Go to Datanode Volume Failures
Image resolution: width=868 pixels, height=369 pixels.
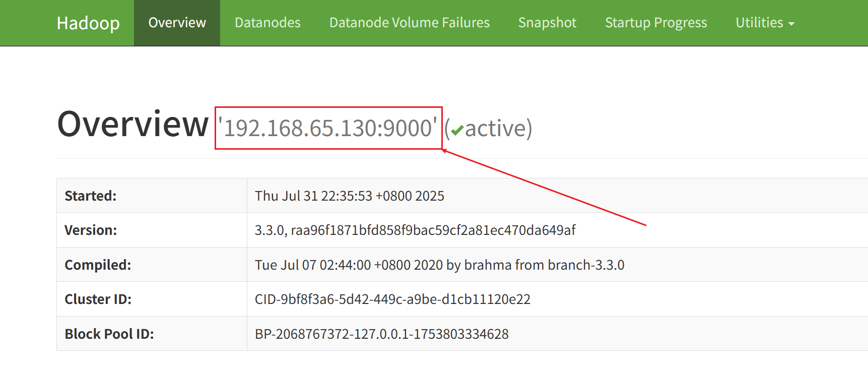tap(410, 23)
